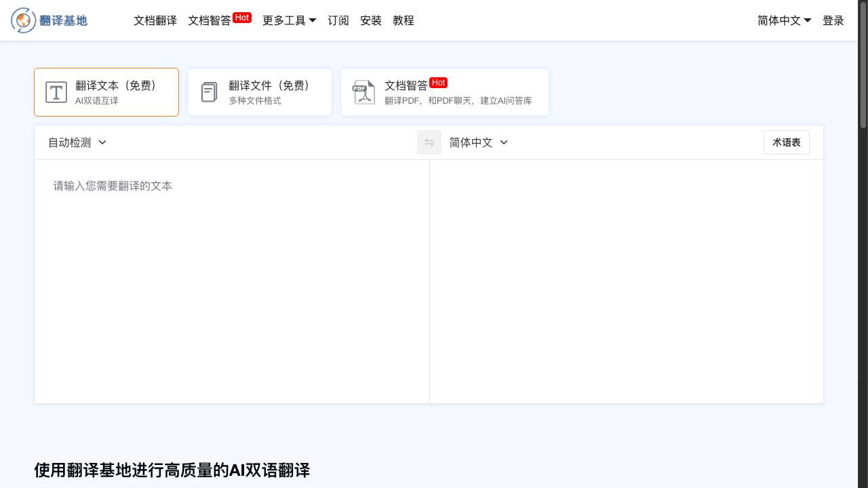Click the 术语表 button
868x488 pixels.
(787, 142)
